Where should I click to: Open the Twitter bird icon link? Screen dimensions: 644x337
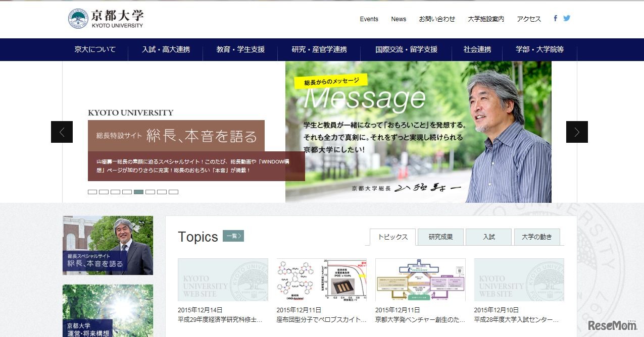[x=567, y=18]
